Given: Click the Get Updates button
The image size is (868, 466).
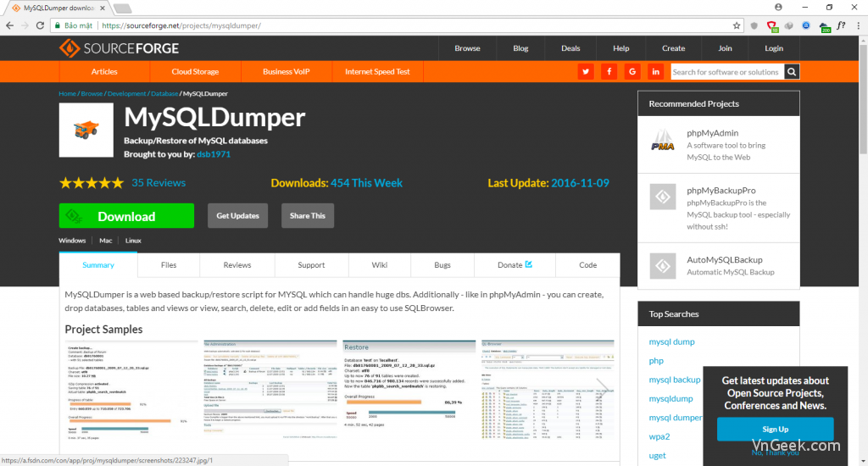Looking at the screenshot, I should (x=237, y=216).
